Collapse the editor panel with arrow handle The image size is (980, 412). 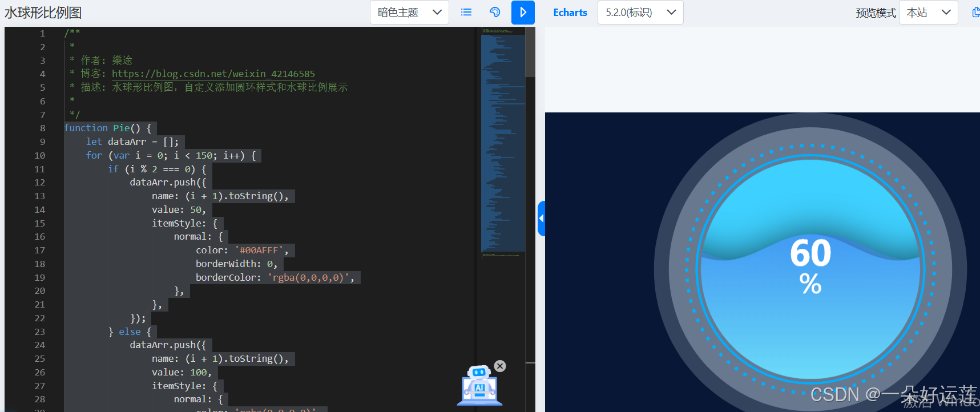pyautogui.click(x=541, y=219)
